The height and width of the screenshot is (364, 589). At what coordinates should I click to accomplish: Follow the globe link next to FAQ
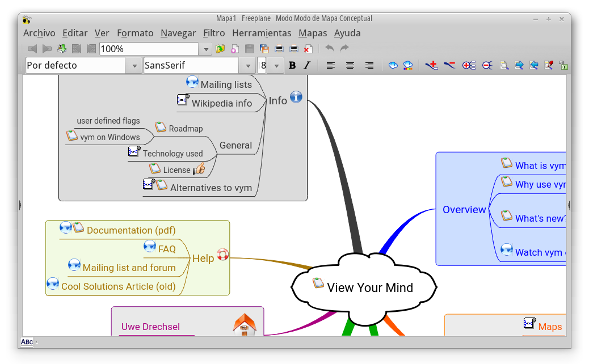150,246
